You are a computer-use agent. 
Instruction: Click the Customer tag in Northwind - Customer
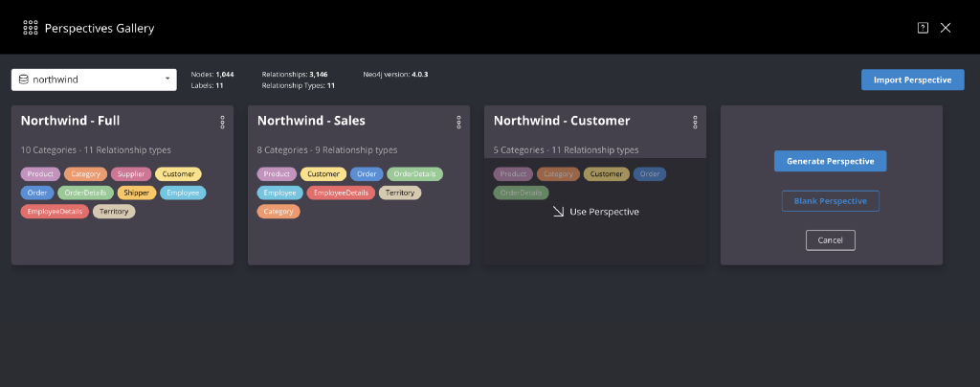point(606,173)
